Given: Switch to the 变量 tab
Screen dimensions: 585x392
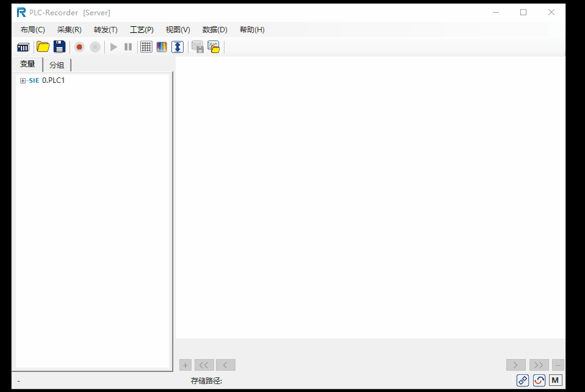Looking at the screenshot, I should [x=27, y=64].
